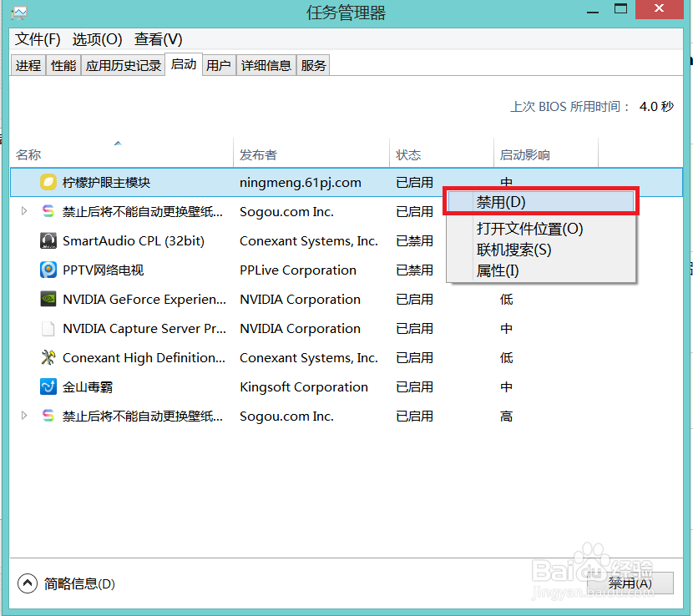Click the 金山毒霸 blue icon

(x=48, y=386)
